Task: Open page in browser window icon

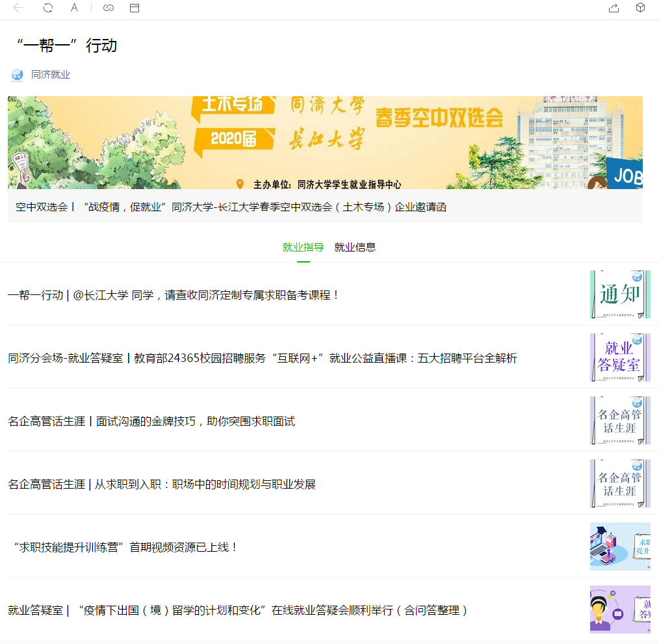Action: 135,8
